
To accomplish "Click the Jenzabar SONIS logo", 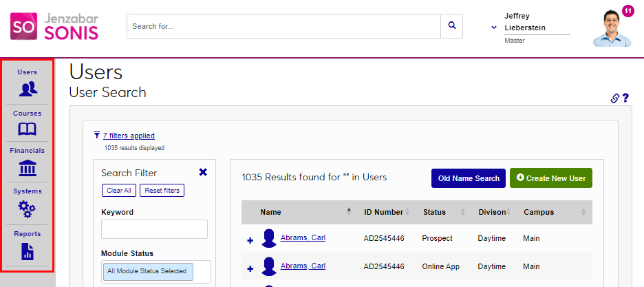I will pos(54,26).
